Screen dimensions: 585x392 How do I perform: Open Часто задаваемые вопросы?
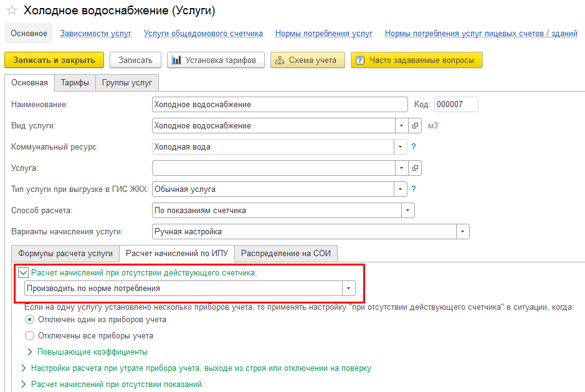[416, 60]
